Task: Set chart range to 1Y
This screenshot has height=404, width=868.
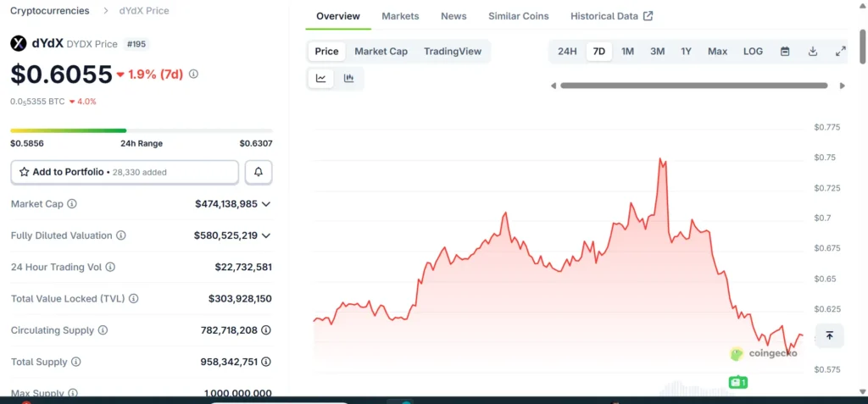Action: 687,52
